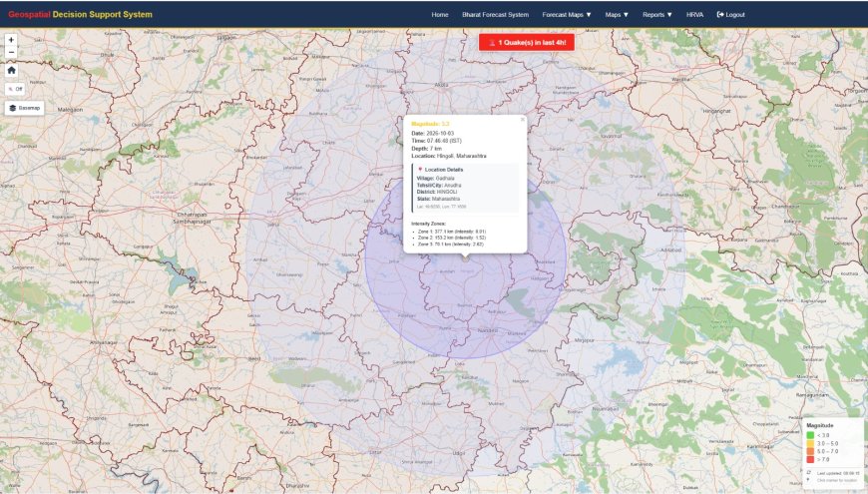868x494 pixels.
Task: Click red above 7.0 magnitude swatch
Action: [810, 459]
